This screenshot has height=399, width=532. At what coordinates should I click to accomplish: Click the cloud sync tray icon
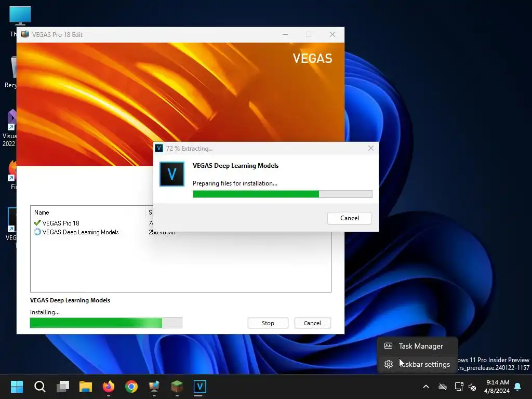coord(443,387)
